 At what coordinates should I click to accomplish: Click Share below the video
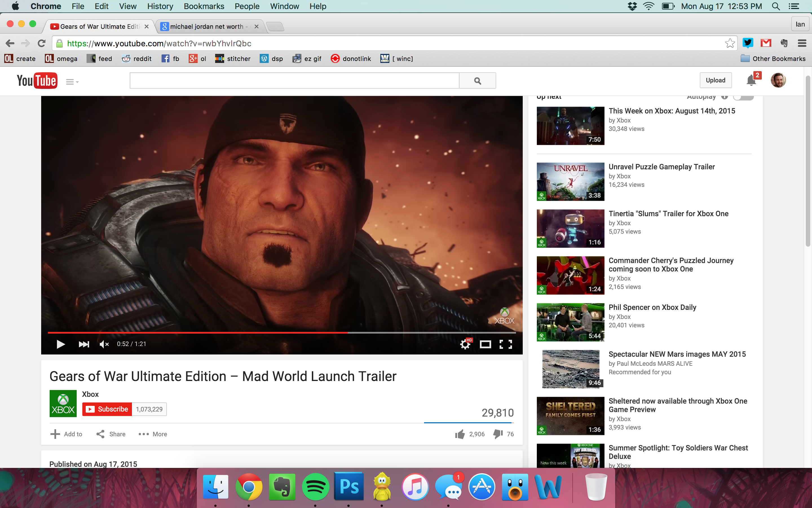(111, 434)
